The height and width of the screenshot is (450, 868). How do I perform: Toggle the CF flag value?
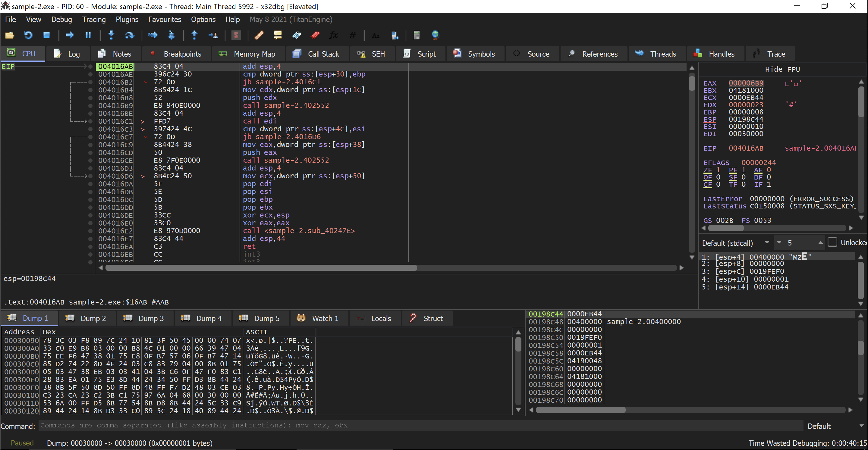[x=718, y=185]
